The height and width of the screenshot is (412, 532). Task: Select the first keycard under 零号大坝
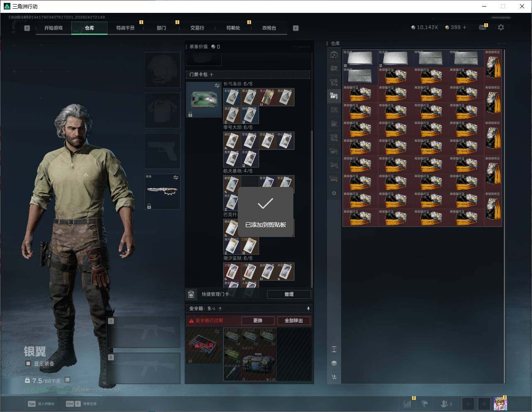coord(232,141)
